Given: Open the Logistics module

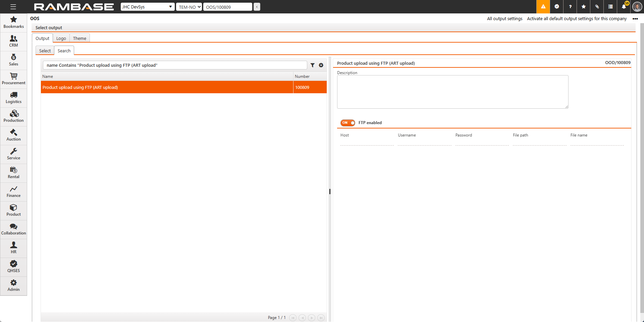Looking at the screenshot, I should pos(13,98).
